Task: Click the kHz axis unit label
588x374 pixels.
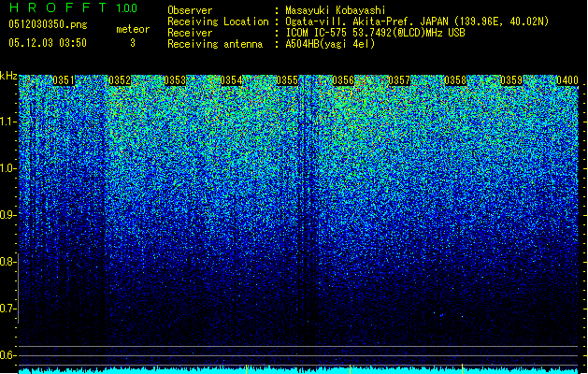Action: coord(8,76)
